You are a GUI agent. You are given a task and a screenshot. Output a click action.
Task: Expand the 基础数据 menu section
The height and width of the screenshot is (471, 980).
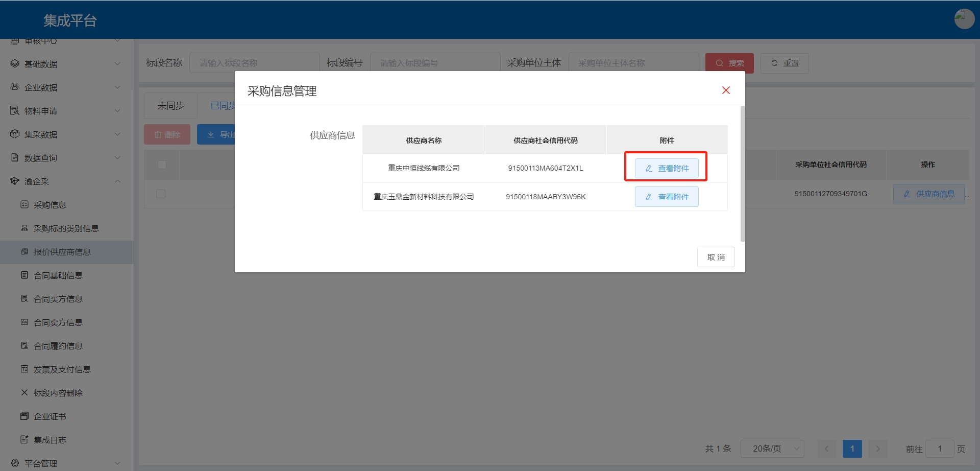click(117, 64)
